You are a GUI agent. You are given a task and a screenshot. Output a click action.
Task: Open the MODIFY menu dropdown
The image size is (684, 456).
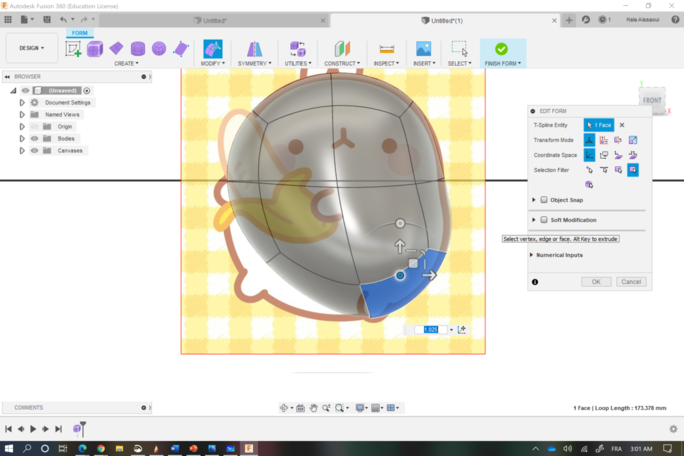point(212,63)
